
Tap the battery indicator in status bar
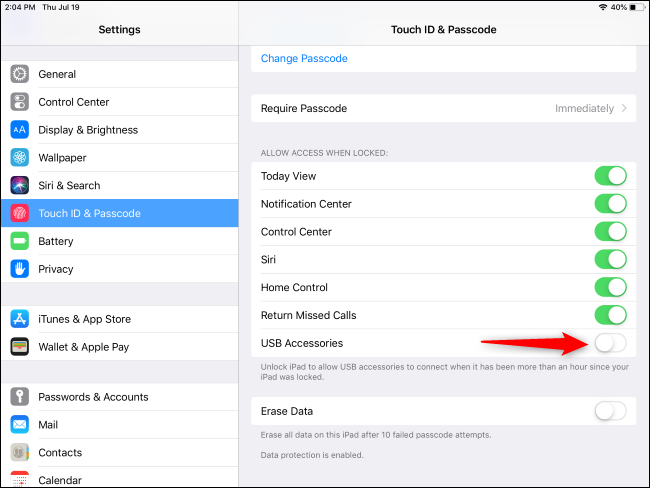[634, 7]
